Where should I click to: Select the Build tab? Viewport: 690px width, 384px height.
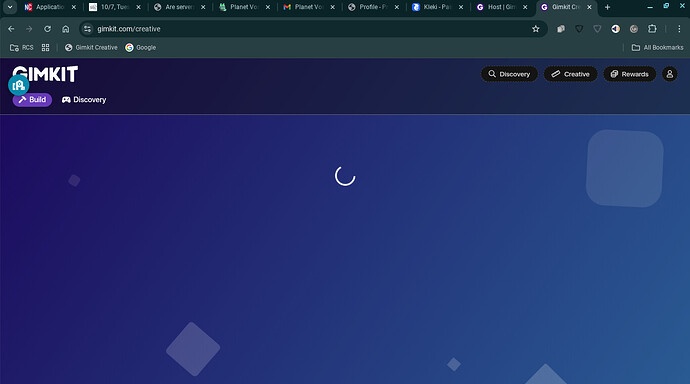click(x=32, y=100)
